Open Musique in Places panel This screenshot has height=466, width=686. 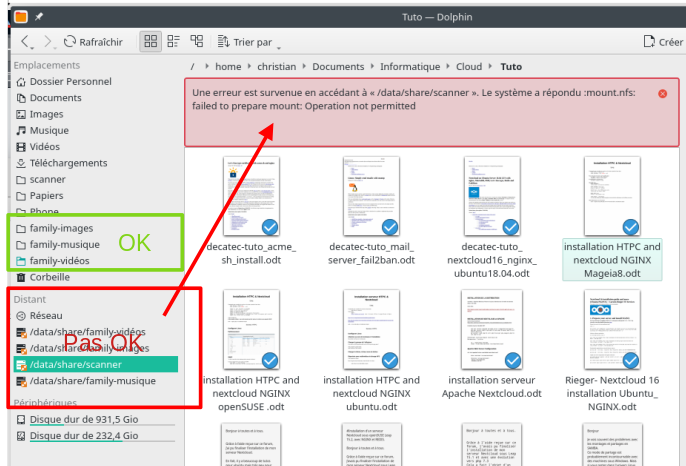[95, 130]
